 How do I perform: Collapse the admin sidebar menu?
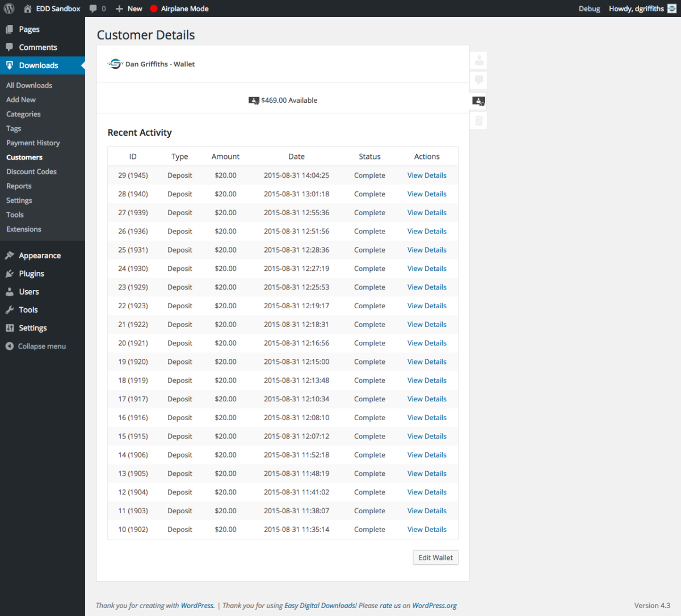coord(36,346)
